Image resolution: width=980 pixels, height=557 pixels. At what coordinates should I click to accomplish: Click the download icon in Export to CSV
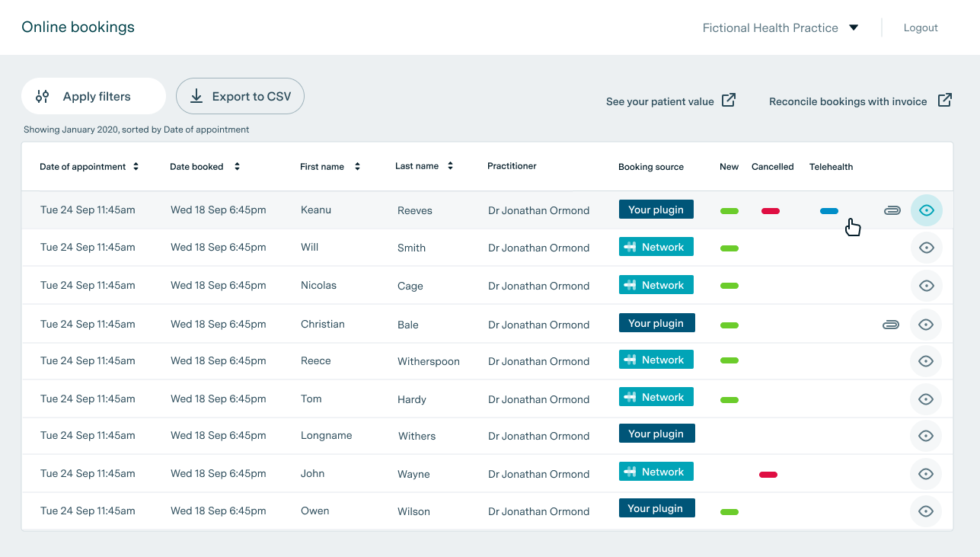pyautogui.click(x=196, y=96)
